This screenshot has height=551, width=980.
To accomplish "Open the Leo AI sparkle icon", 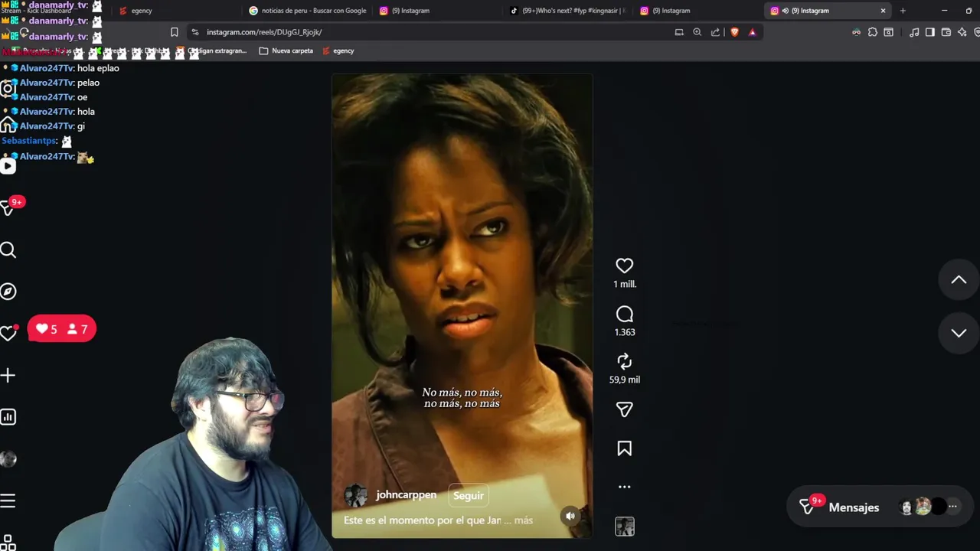I will pos(962,32).
